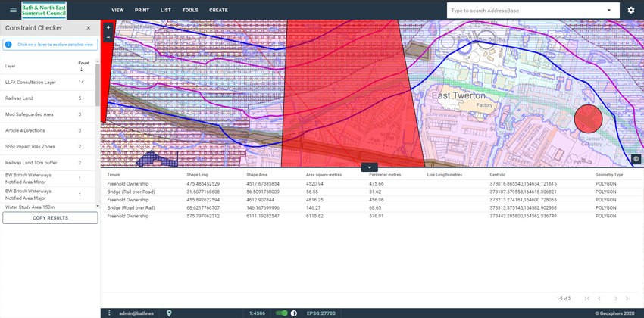Open the hamburger main menu
The image size is (644, 318).
coord(13,10)
